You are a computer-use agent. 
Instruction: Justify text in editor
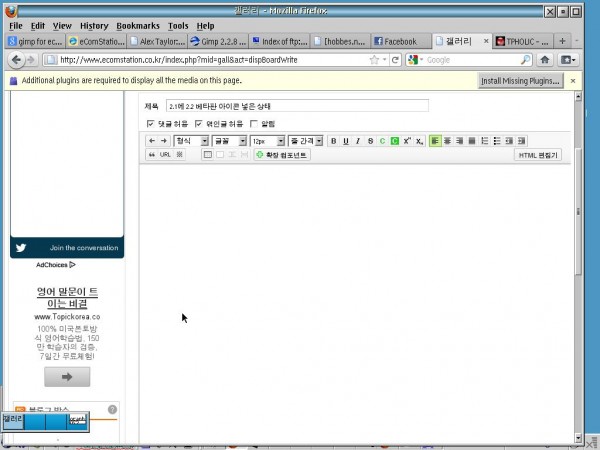pos(472,141)
